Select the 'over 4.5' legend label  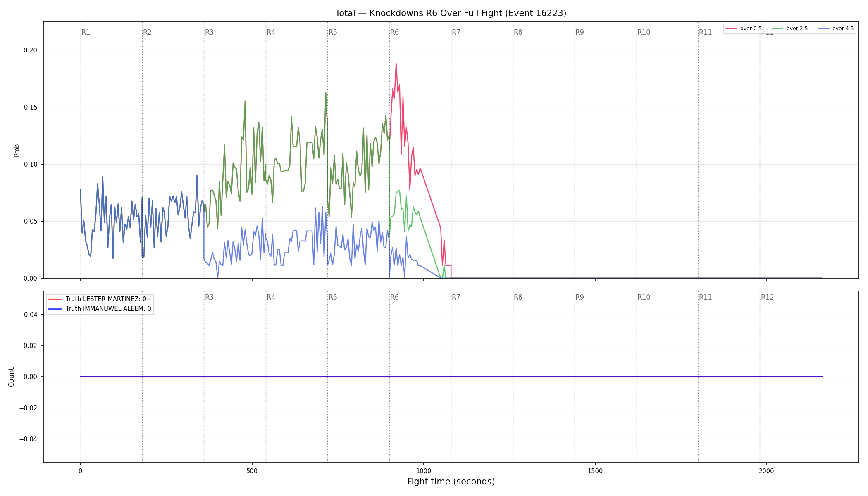point(843,29)
